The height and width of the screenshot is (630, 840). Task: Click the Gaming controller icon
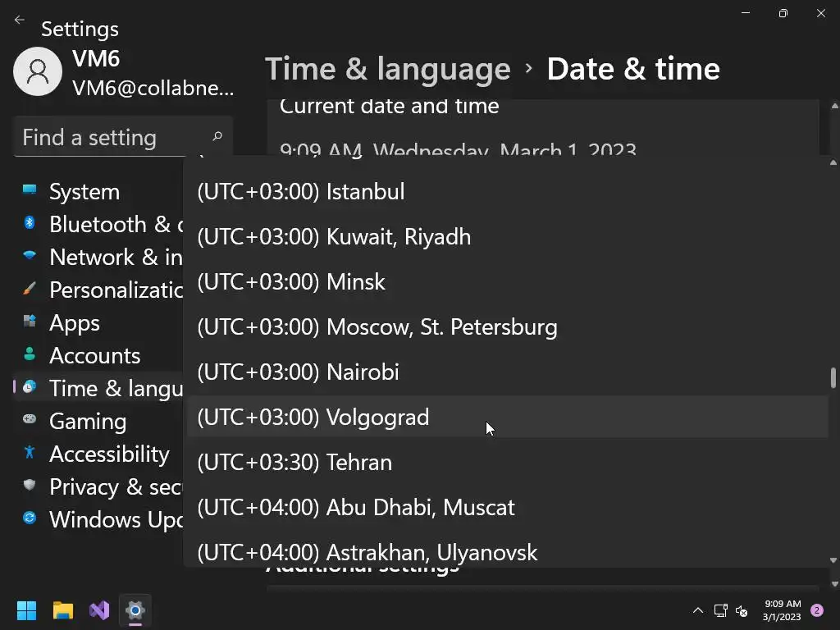tap(30, 420)
